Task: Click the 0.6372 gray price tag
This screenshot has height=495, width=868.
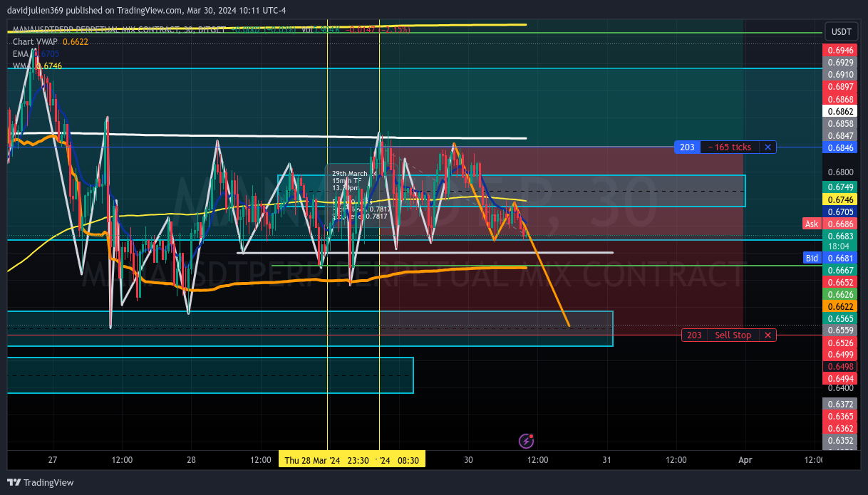Action: [x=842, y=404]
